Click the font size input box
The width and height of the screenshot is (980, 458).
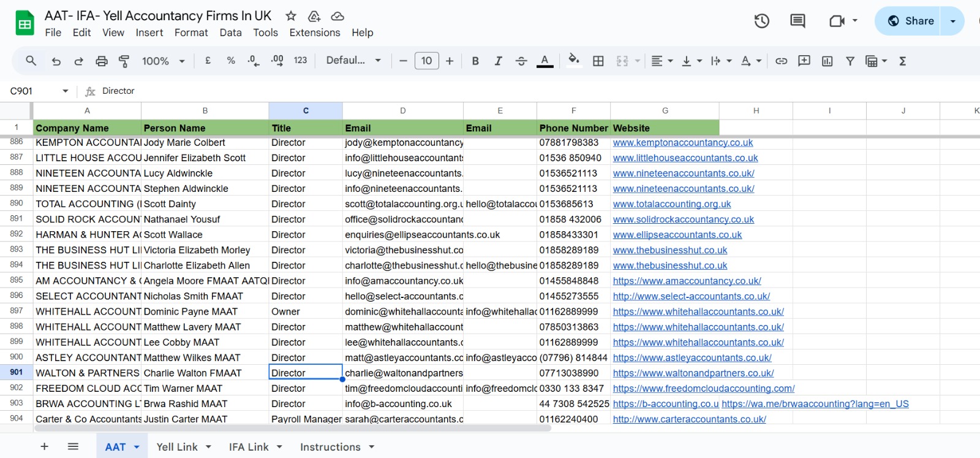(x=427, y=61)
